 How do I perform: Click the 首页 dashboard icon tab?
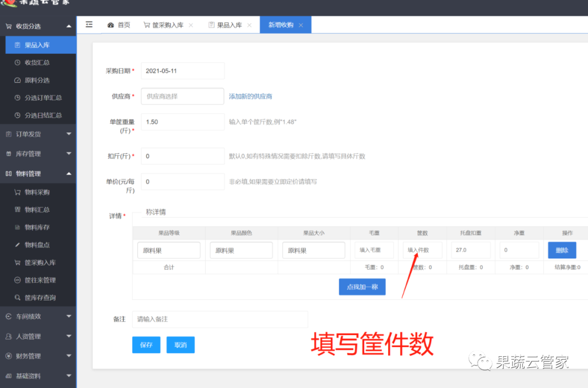point(119,25)
